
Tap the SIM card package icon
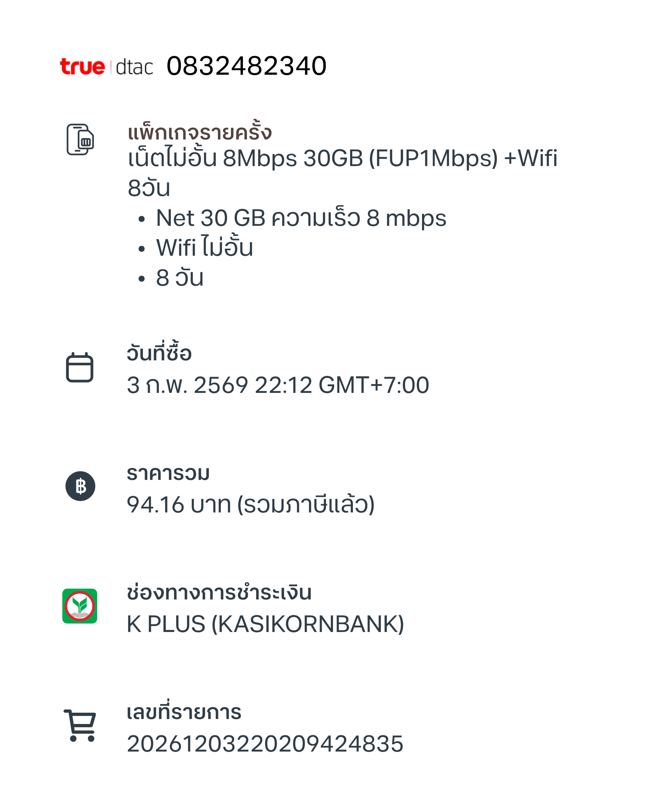[80, 139]
